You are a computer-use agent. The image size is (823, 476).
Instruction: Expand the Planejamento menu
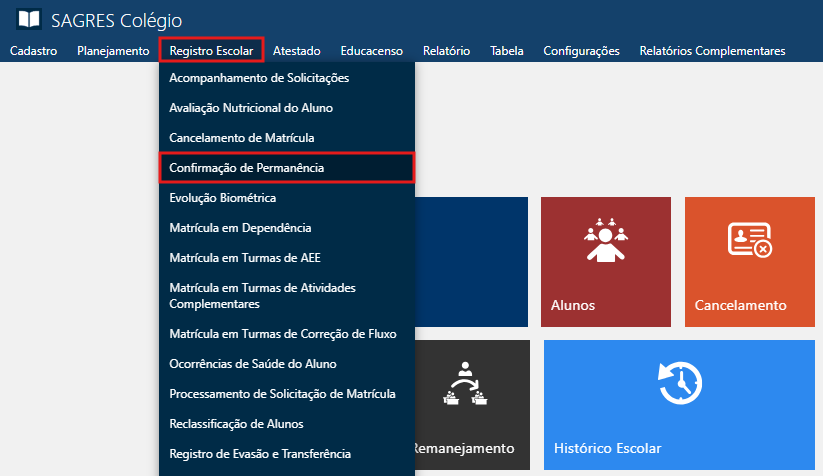(x=113, y=51)
